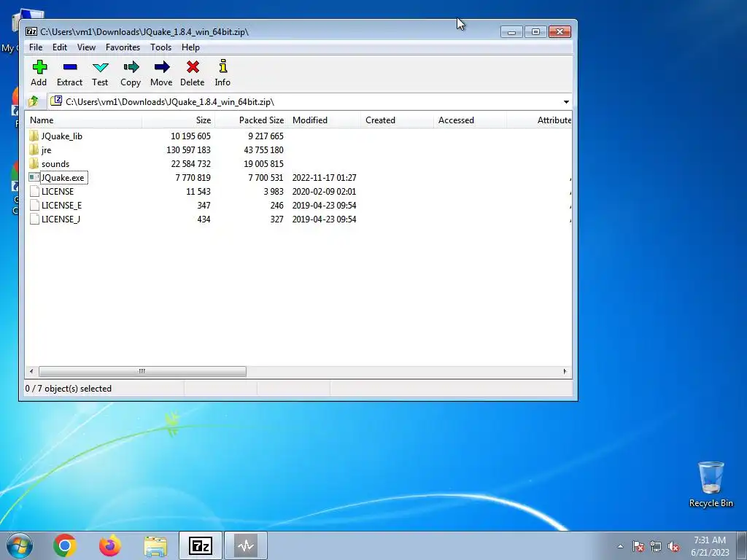Launch Google Chrome from taskbar

(65, 545)
